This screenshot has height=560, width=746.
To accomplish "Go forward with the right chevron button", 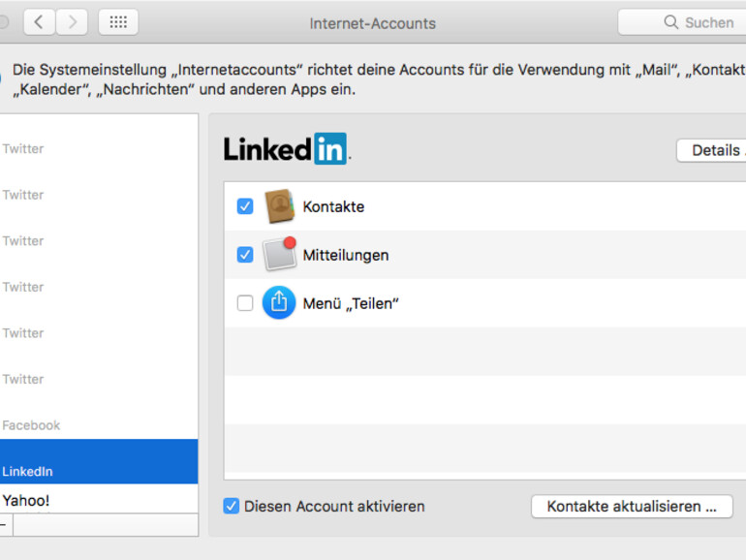I will [72, 22].
